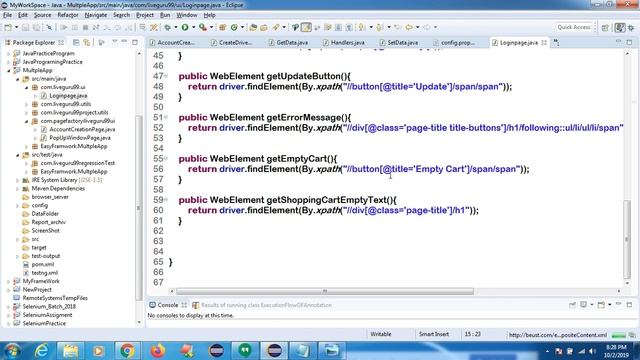Click Display Selected Console icon
The height and width of the screenshot is (360, 640).
click(x=584, y=305)
